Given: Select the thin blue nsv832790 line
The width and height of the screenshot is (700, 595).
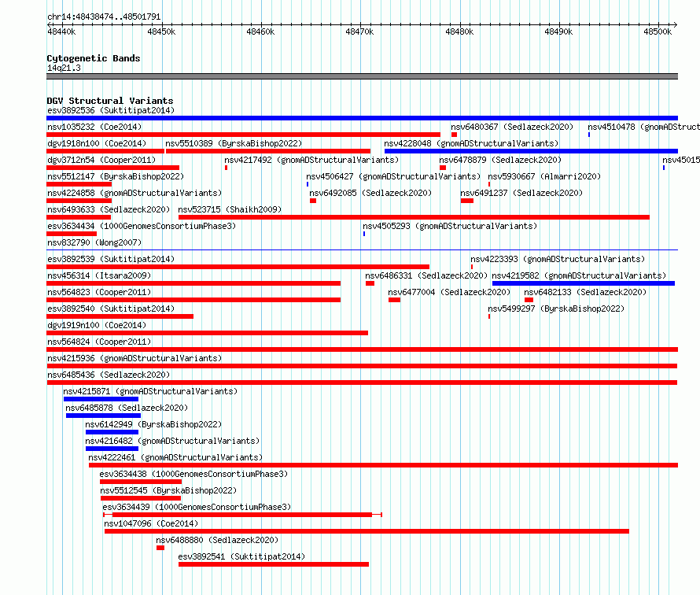Looking at the screenshot, I should click(362, 249).
